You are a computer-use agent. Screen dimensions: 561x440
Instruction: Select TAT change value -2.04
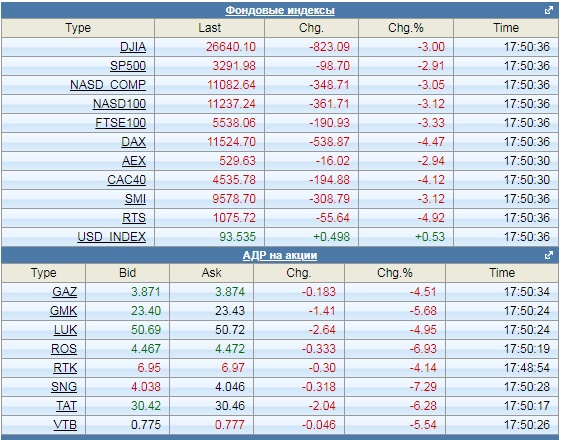(322, 405)
